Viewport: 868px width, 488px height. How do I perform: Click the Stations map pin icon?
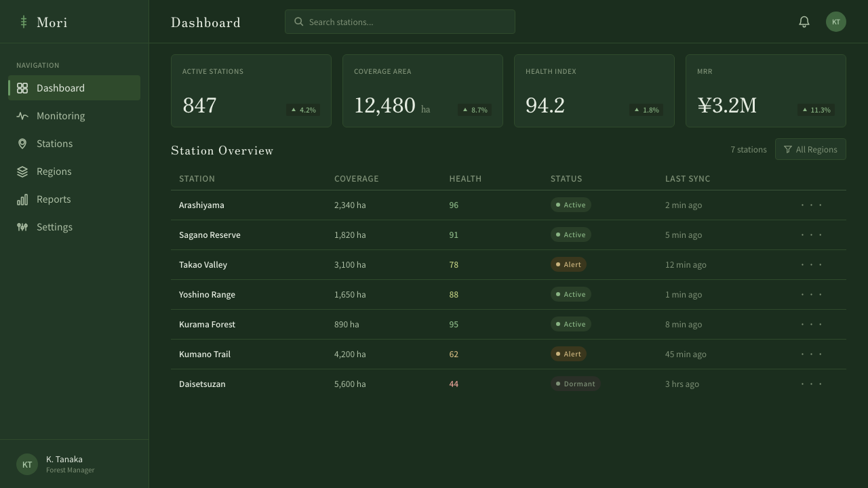pyautogui.click(x=22, y=144)
